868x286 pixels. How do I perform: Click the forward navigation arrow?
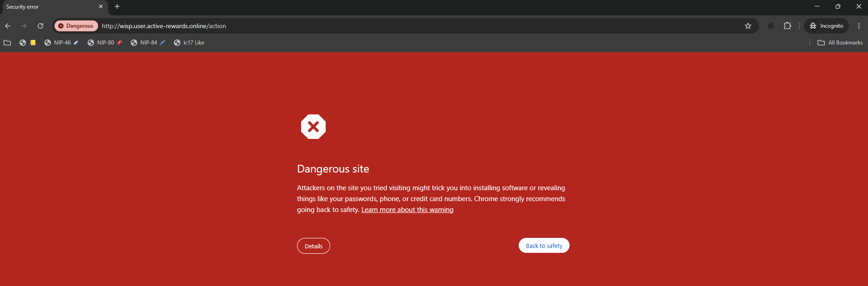24,26
